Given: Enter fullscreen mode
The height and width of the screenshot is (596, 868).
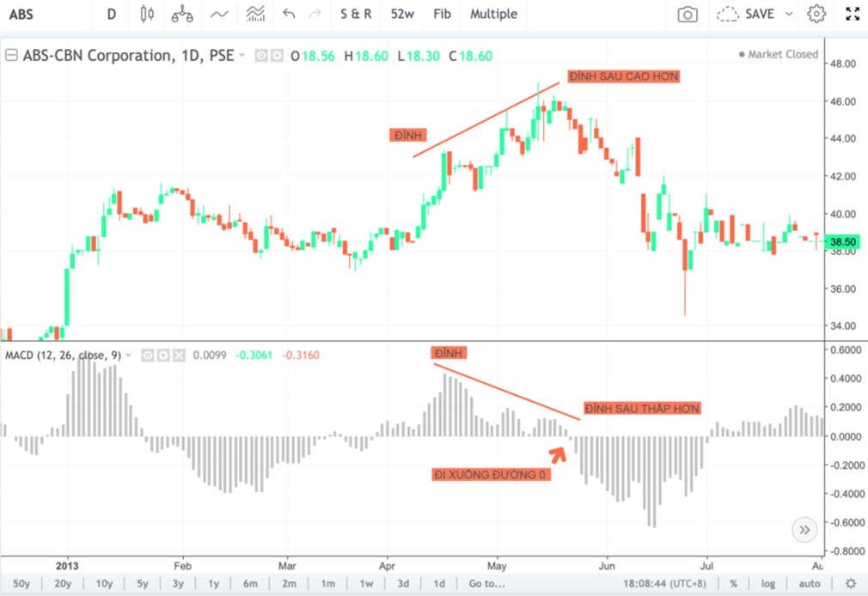Looking at the screenshot, I should pyautogui.click(x=853, y=14).
